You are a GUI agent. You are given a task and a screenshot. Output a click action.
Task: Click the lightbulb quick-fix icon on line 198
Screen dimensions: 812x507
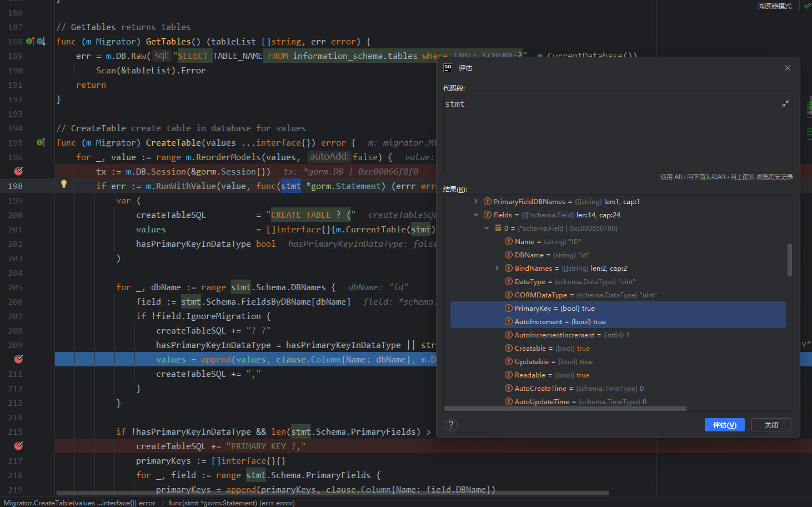click(x=64, y=184)
